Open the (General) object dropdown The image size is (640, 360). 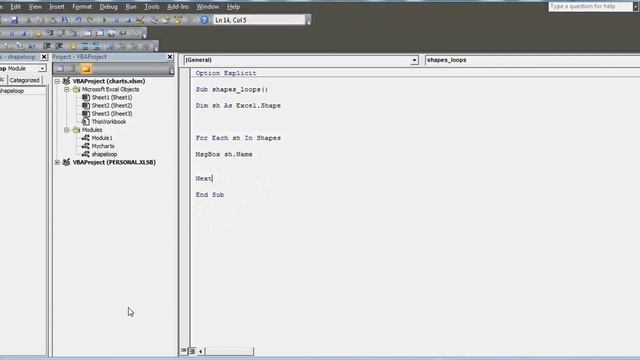[414, 60]
